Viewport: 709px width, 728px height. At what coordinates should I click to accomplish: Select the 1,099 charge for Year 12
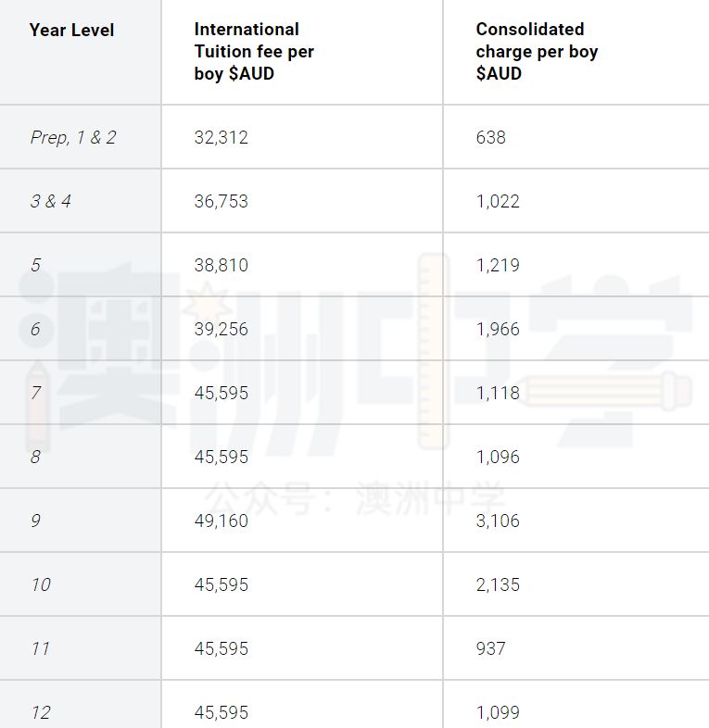coord(498,712)
